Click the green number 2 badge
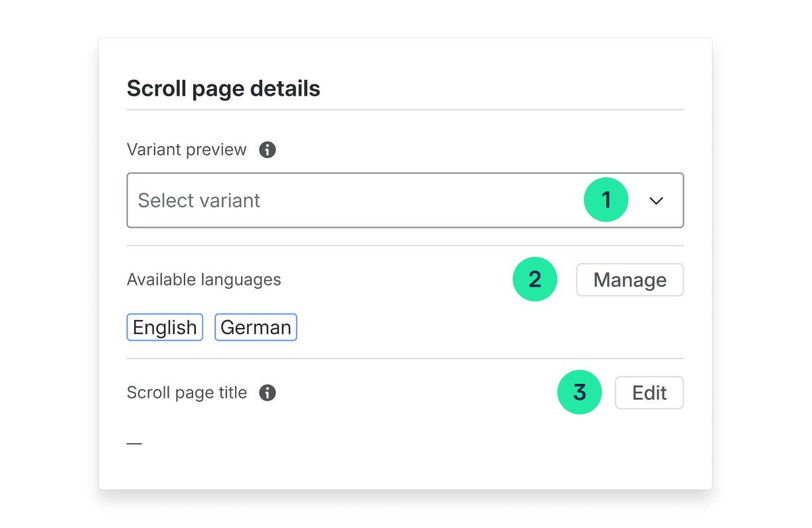The image size is (812, 528). (534, 280)
